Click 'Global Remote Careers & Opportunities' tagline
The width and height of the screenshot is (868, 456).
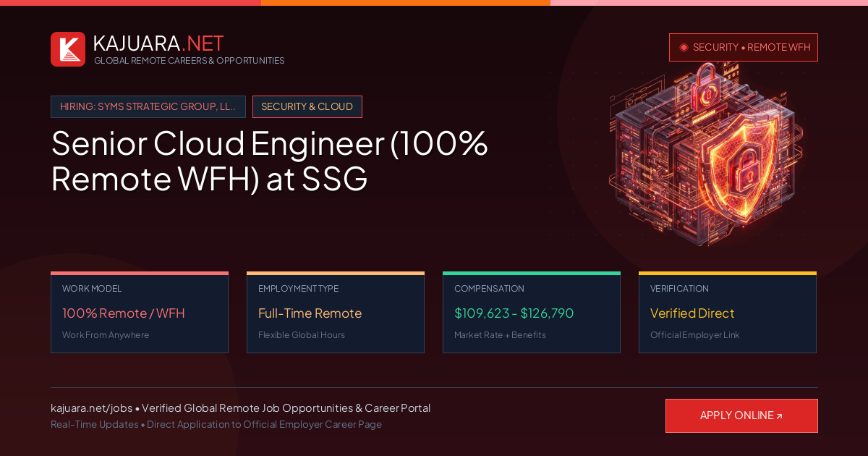click(190, 61)
